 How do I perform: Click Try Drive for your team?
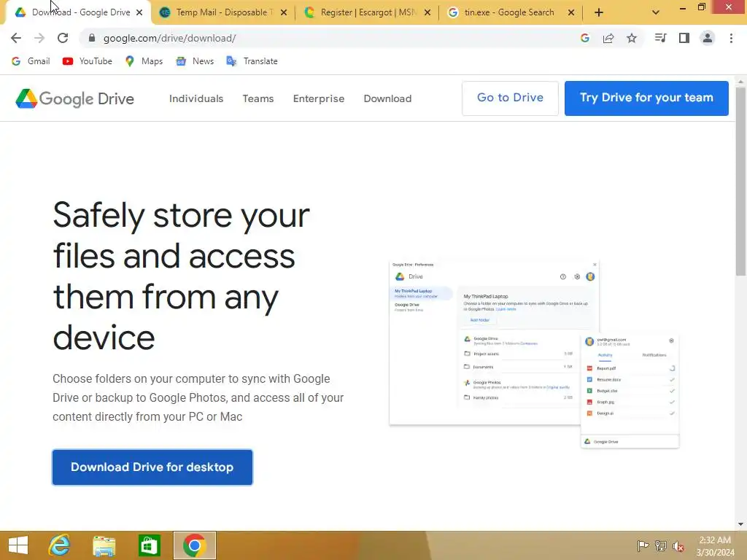(x=646, y=98)
